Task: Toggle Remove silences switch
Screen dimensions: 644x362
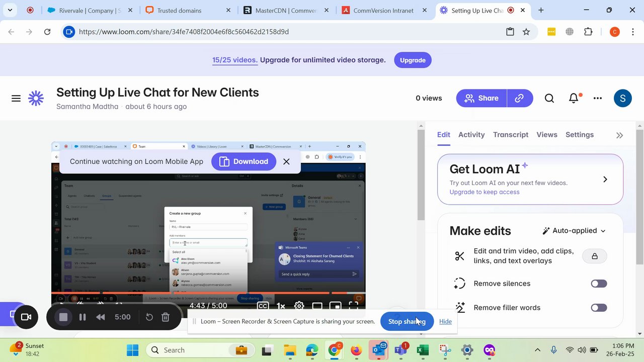Action: pyautogui.click(x=599, y=284)
